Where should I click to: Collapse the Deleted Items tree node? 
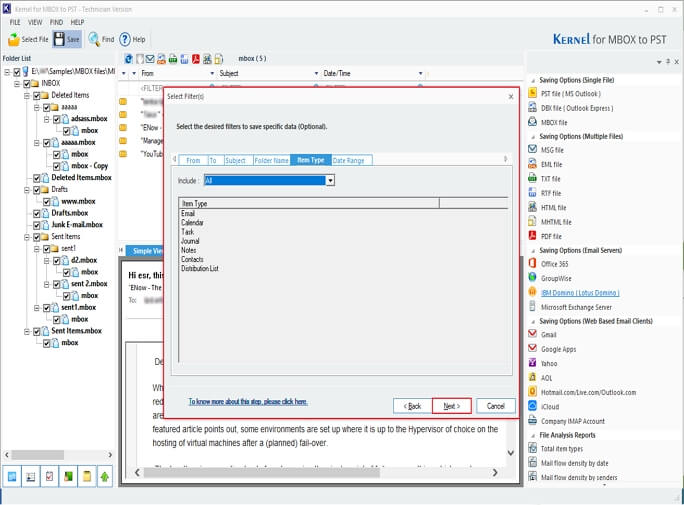(x=27, y=95)
